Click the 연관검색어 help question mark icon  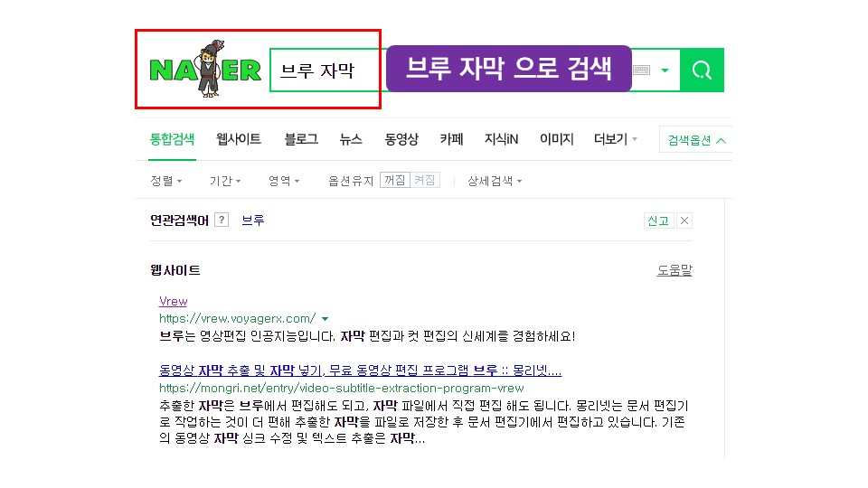click(222, 220)
